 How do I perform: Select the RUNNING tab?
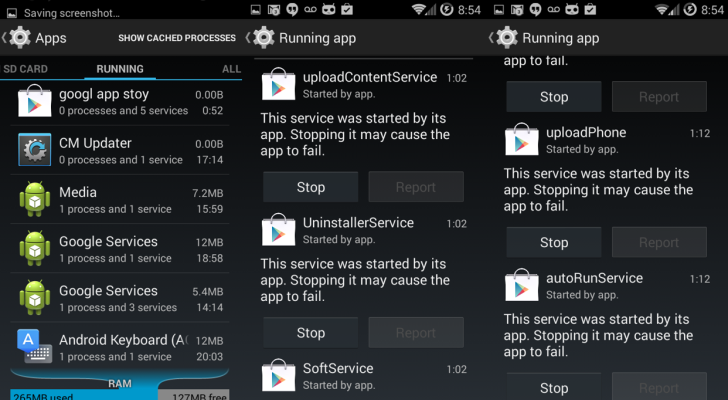click(x=120, y=69)
